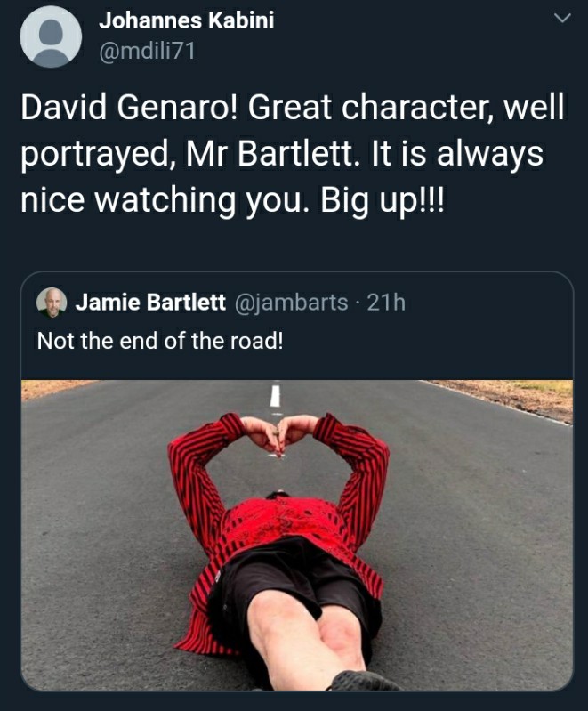Expand the tweet options chevron menu

tap(562, 19)
